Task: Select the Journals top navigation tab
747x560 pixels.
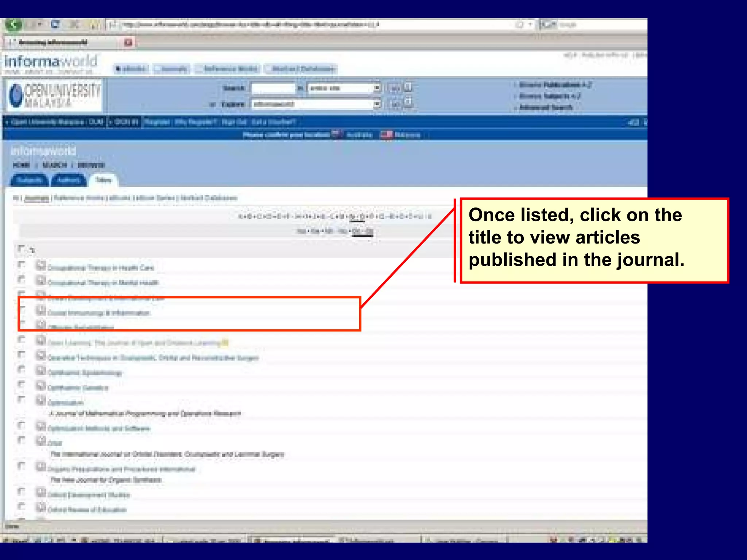Action: 171,69
